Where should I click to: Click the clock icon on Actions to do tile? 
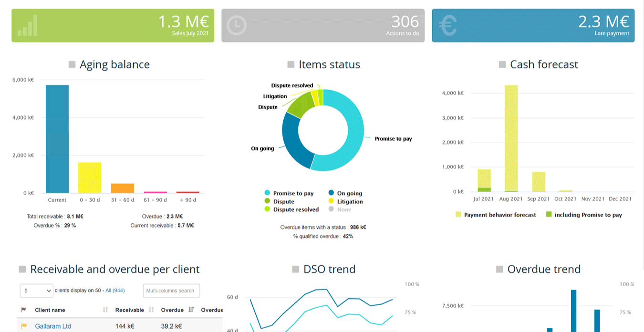click(x=237, y=26)
